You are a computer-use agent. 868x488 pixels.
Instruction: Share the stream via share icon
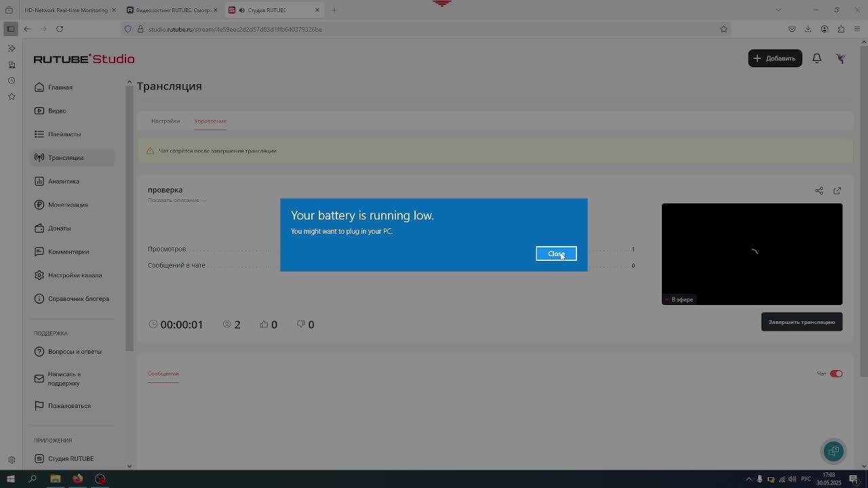(x=819, y=190)
